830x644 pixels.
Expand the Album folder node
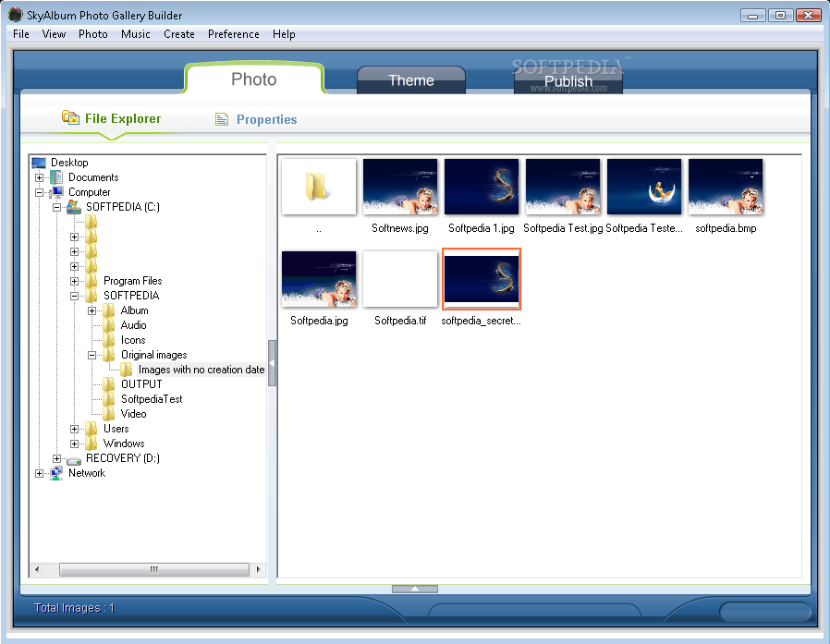click(92, 310)
